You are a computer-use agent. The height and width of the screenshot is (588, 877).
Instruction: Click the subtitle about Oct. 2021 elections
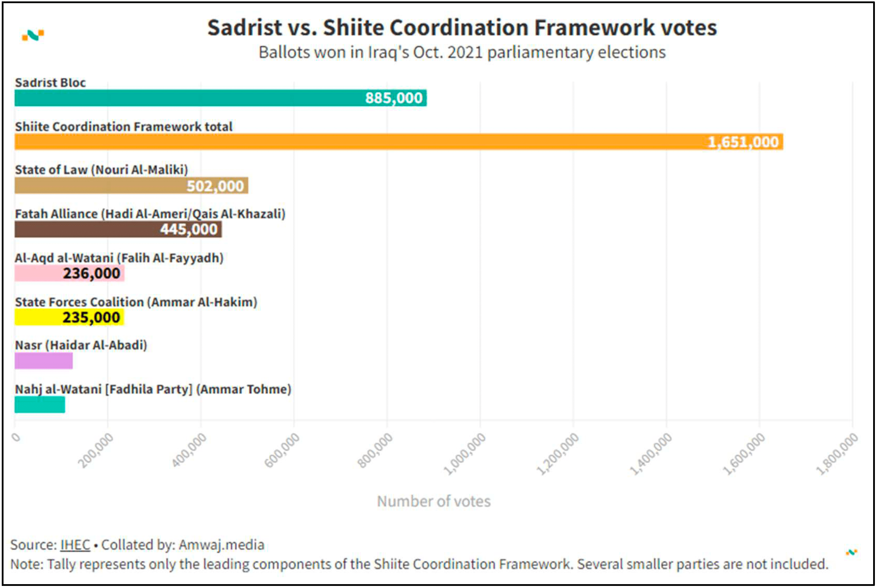pyautogui.click(x=462, y=52)
